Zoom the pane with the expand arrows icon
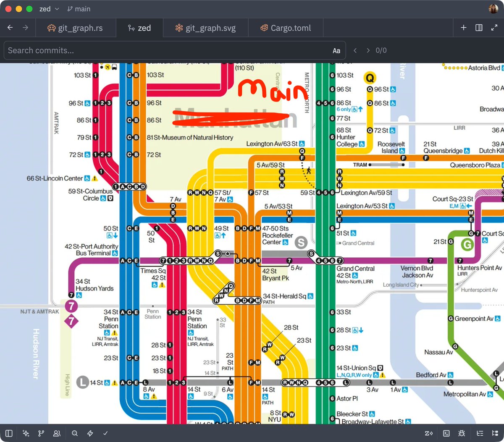Viewport: 504px width, 442px height. pos(494,28)
